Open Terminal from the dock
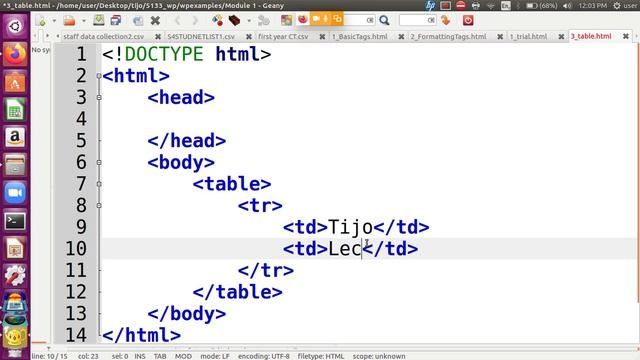Viewport: 640px width, 360px height. [x=15, y=220]
